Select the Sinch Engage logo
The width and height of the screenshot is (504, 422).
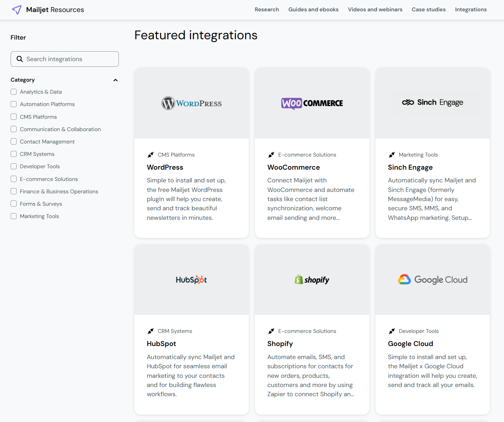click(x=432, y=102)
